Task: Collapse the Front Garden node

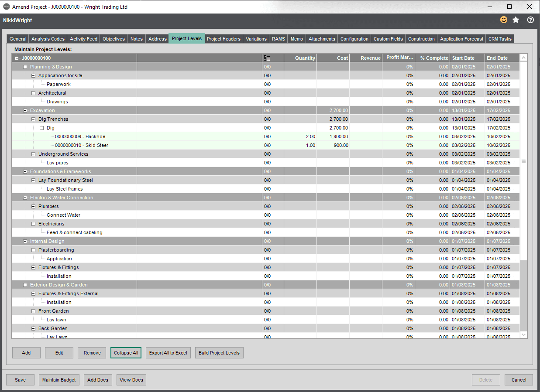Action: point(34,311)
